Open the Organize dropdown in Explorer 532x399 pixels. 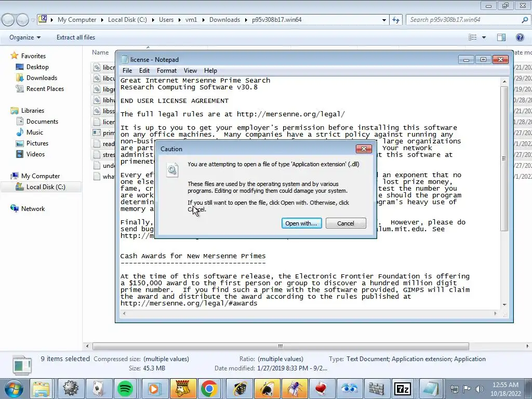click(x=25, y=37)
